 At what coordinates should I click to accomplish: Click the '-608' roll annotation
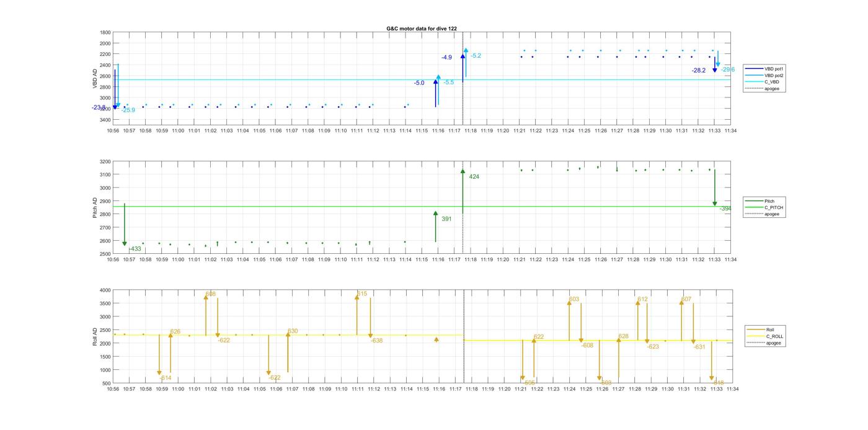587,346
